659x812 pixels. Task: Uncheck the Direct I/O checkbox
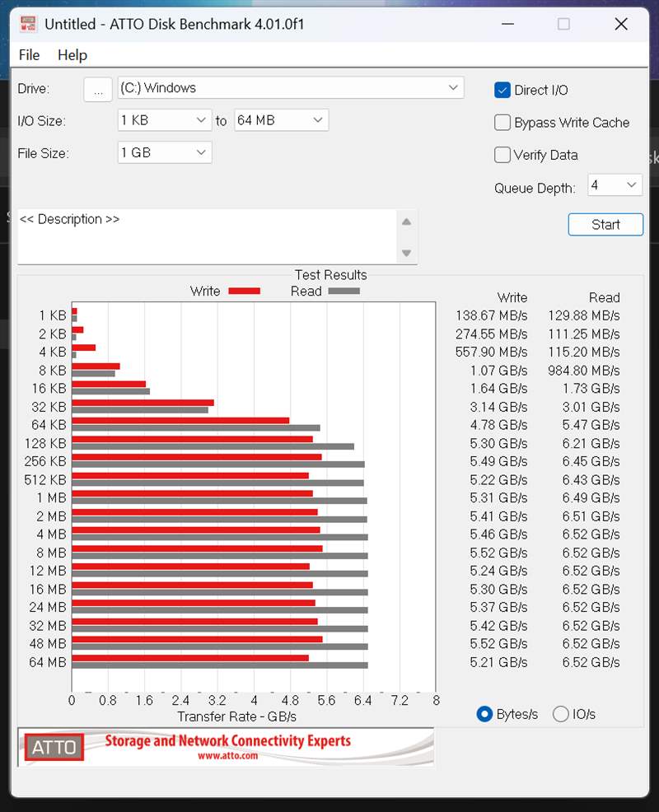coord(502,90)
